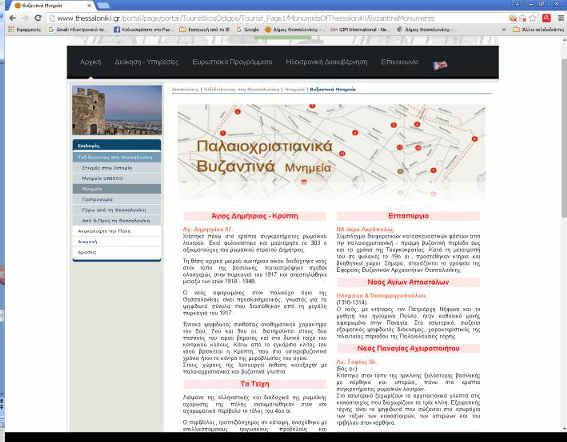Screen dimensions: 567x442
Task: Switch language using the flag icon
Action: pyautogui.click(x=440, y=65)
